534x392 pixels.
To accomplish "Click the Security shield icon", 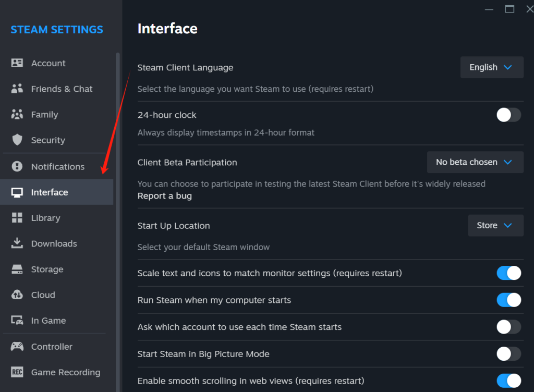I will coord(17,140).
